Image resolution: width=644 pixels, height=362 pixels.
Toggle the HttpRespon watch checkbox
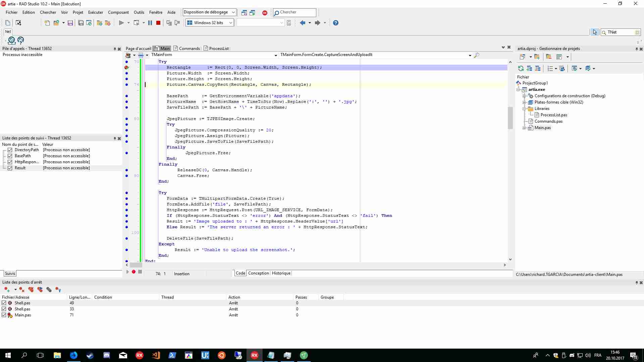(10, 162)
